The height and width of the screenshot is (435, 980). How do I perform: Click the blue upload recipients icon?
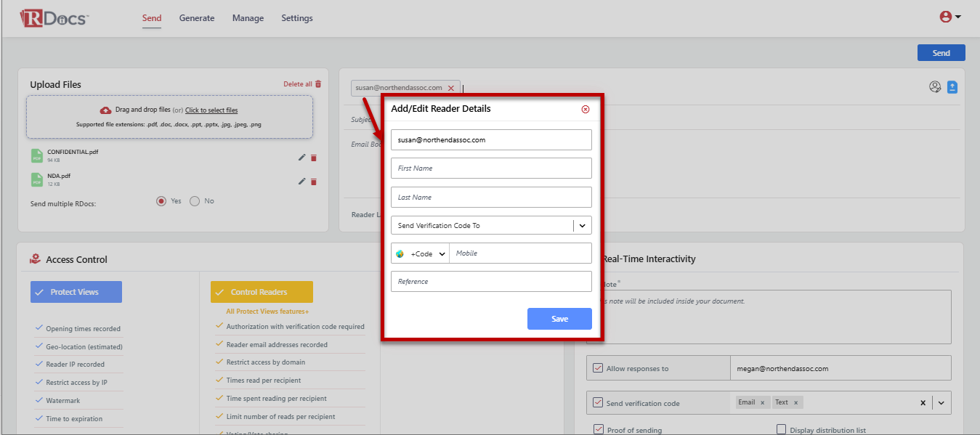(x=952, y=87)
